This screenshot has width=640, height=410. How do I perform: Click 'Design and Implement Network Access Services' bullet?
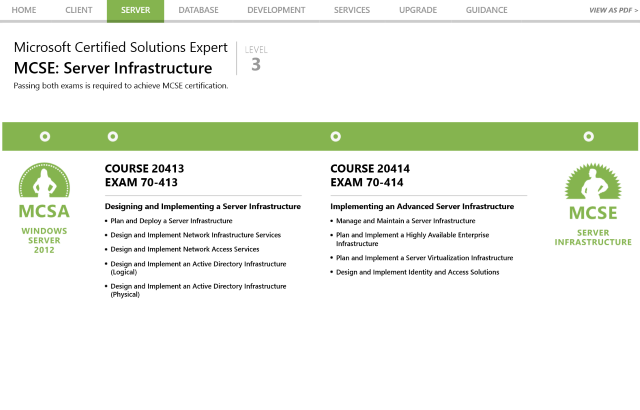point(184,249)
